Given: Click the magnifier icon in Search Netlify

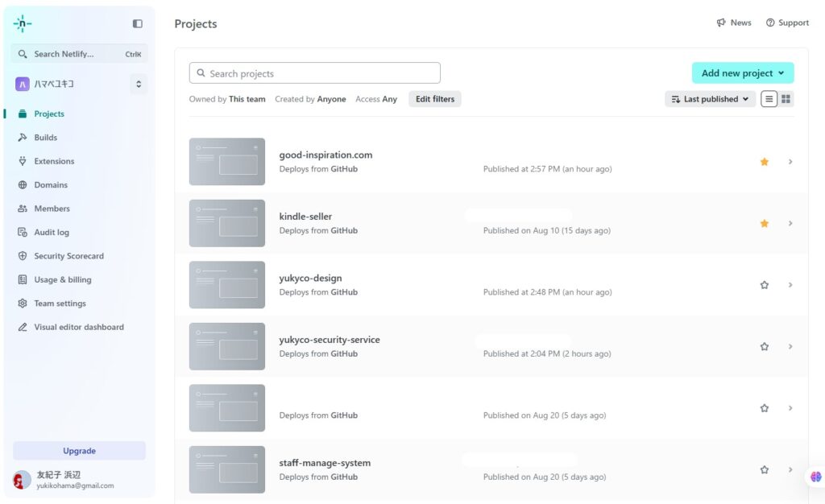Looking at the screenshot, I should (x=22, y=54).
